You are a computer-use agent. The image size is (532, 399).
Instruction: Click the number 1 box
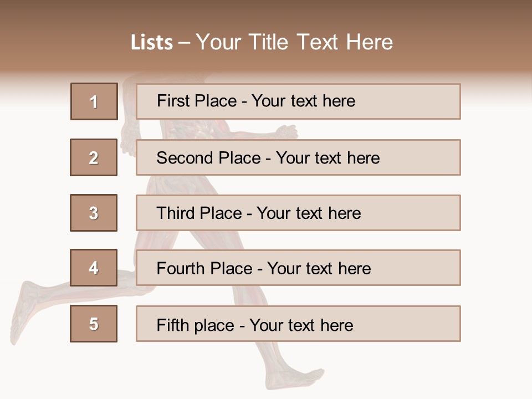coord(94,101)
